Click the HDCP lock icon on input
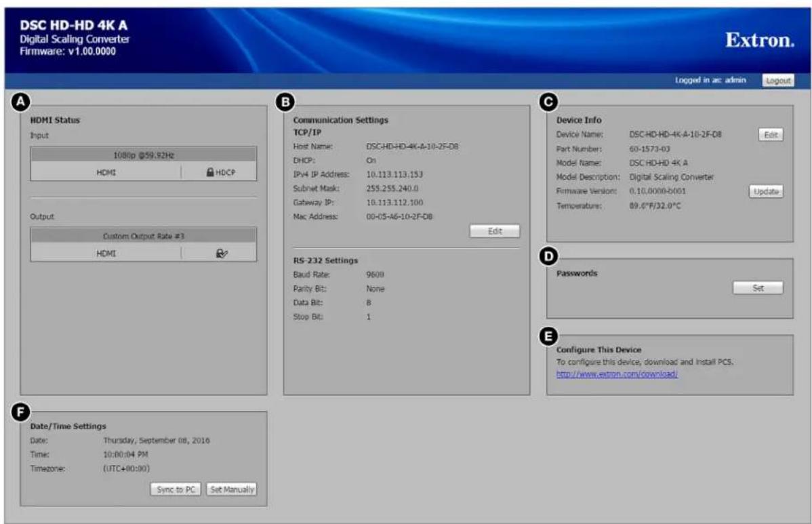 pyautogui.click(x=210, y=172)
